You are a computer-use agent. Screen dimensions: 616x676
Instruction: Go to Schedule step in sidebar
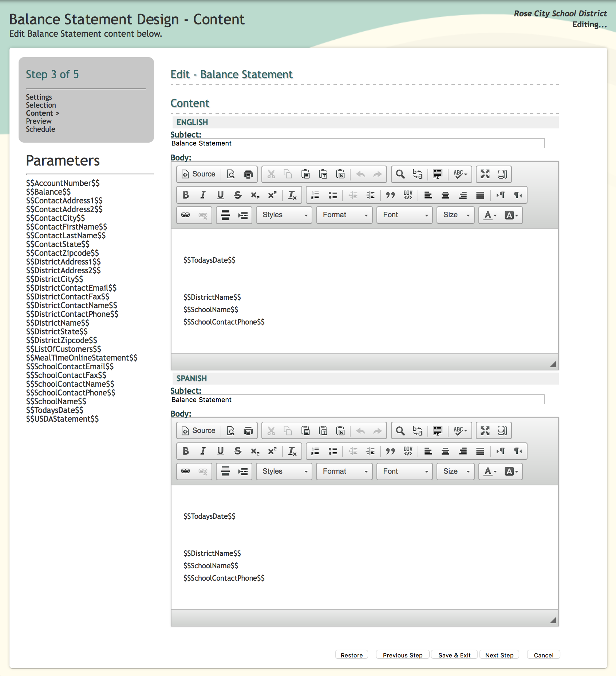tap(40, 129)
